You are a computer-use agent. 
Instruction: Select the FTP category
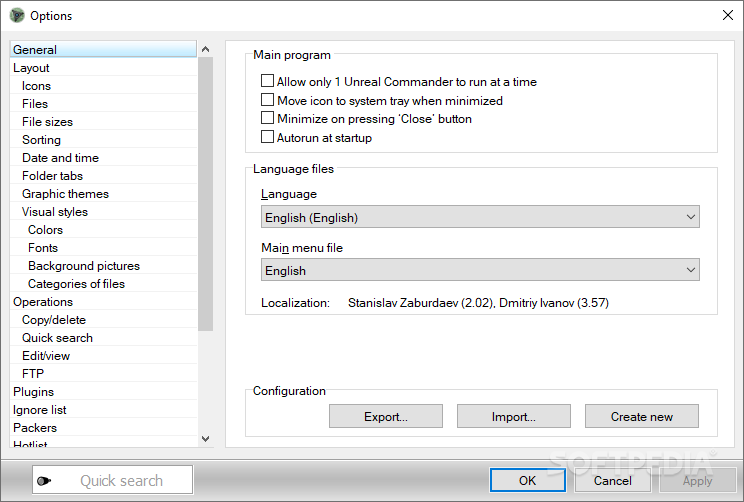pyautogui.click(x=103, y=374)
